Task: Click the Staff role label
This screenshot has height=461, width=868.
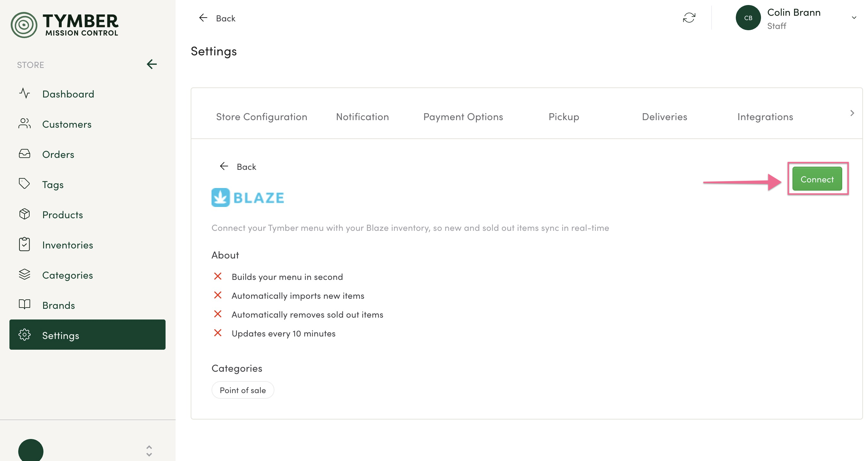Action: pos(776,26)
